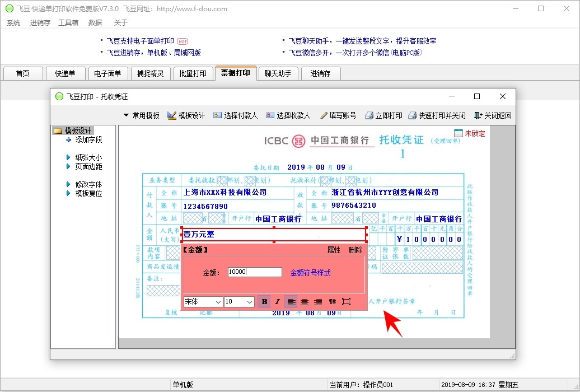Click the ¥1000000 digit amount field
This screenshot has width=580, height=392.
tap(429, 240)
